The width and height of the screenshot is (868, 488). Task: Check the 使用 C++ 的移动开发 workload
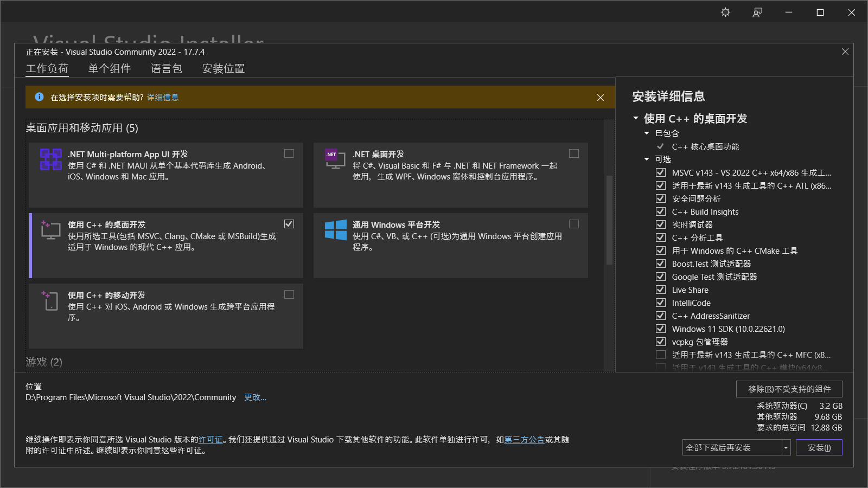point(289,294)
